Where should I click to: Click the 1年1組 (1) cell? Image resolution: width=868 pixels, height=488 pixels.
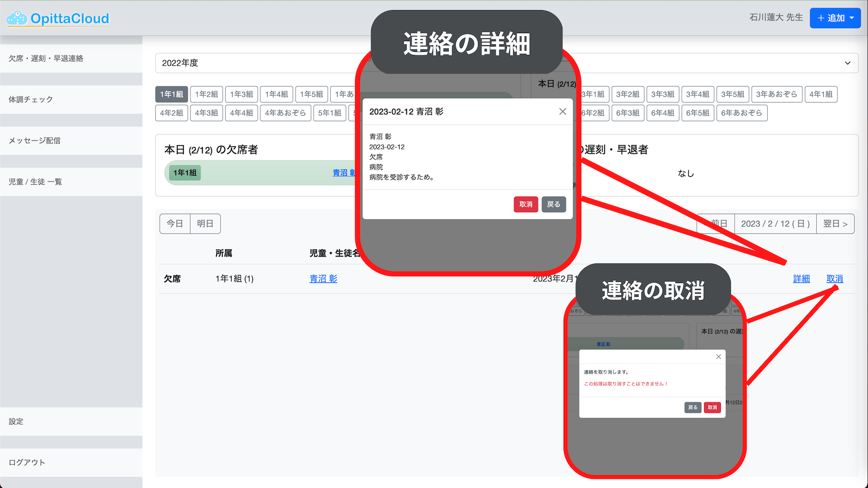pos(234,279)
